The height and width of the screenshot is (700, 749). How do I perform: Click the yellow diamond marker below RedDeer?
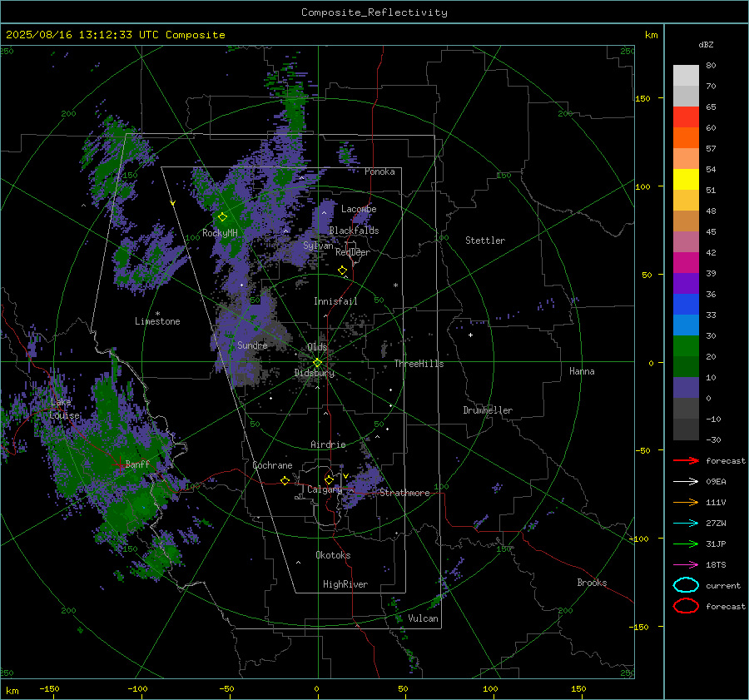(x=343, y=271)
